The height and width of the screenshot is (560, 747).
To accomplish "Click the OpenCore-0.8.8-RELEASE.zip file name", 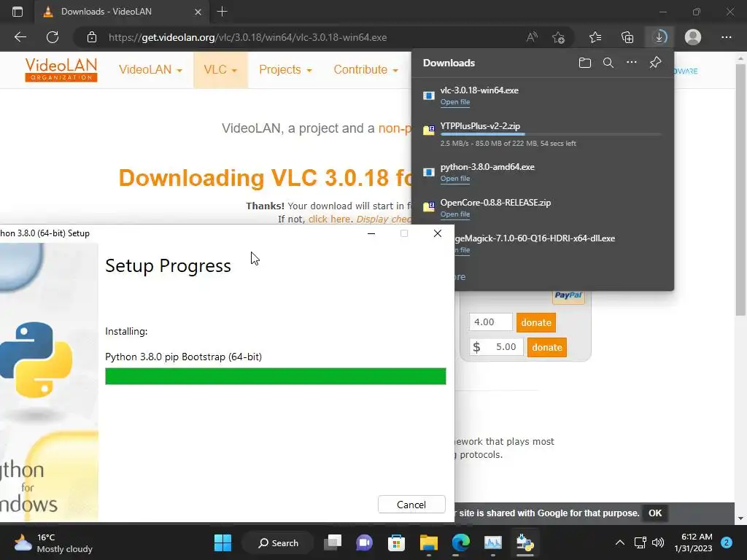I will [495, 203].
